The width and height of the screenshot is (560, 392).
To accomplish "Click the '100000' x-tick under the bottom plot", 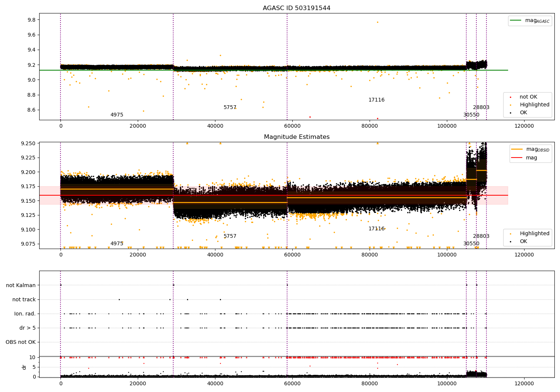I will (x=447, y=384).
